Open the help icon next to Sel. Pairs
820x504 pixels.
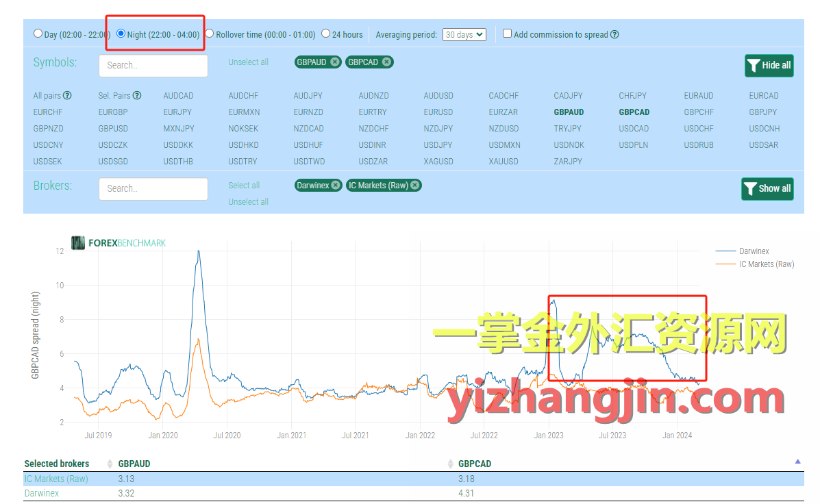click(137, 96)
